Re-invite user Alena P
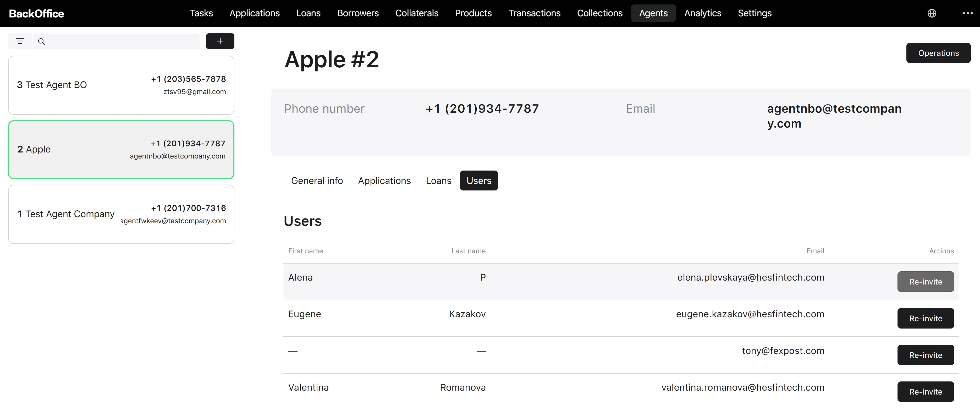This screenshot has height=410, width=980. (x=925, y=282)
